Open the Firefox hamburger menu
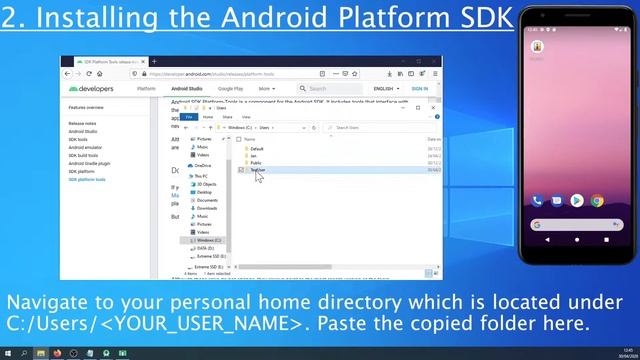The image size is (640, 360). pos(435,74)
